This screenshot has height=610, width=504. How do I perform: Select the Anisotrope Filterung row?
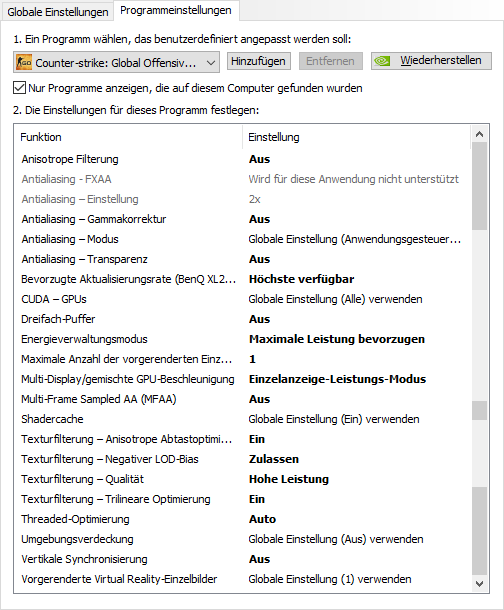coord(242,159)
